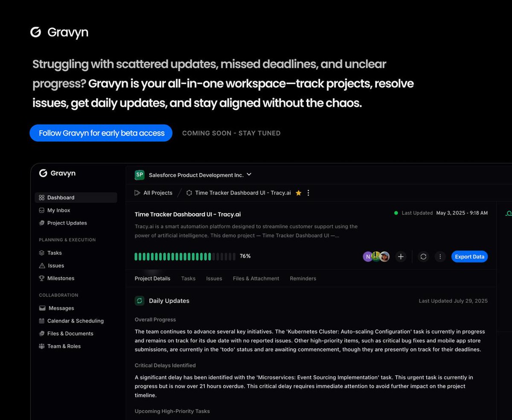Click 'COMING SOON - STAY TUNED' text
The height and width of the screenshot is (420, 512).
(x=231, y=133)
